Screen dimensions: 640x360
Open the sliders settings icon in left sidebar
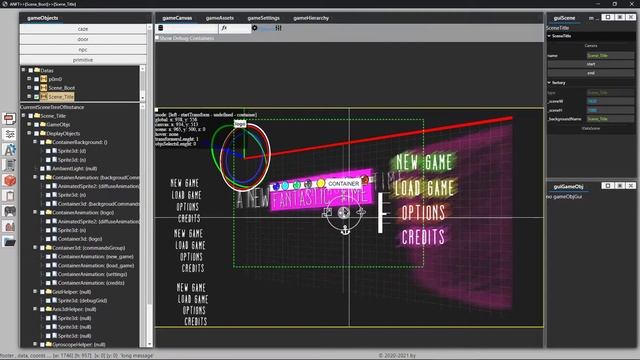9,134
